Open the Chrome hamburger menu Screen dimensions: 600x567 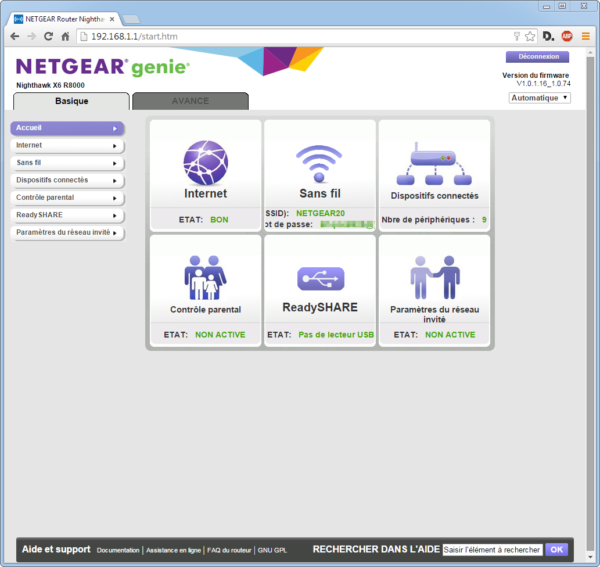pos(586,36)
